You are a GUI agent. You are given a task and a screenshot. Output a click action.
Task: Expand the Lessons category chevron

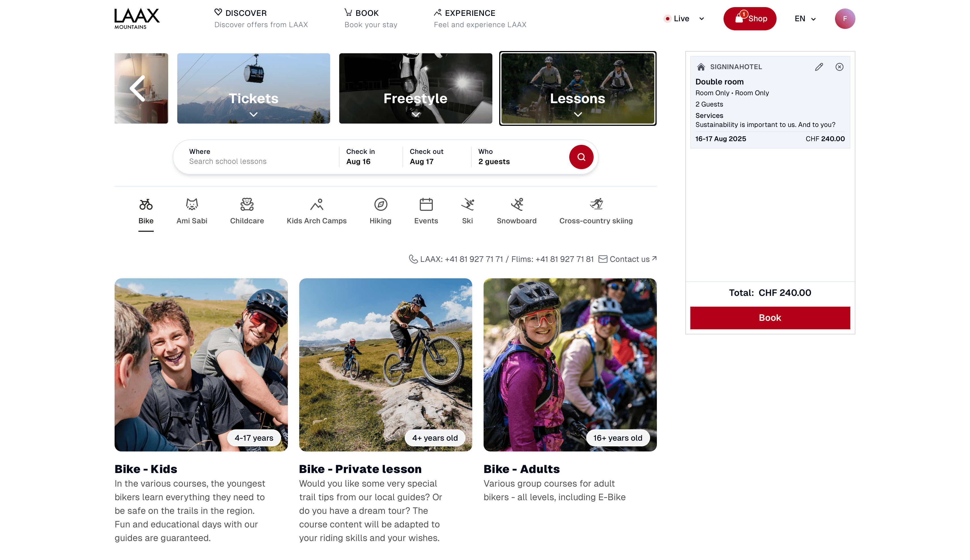coord(577,114)
